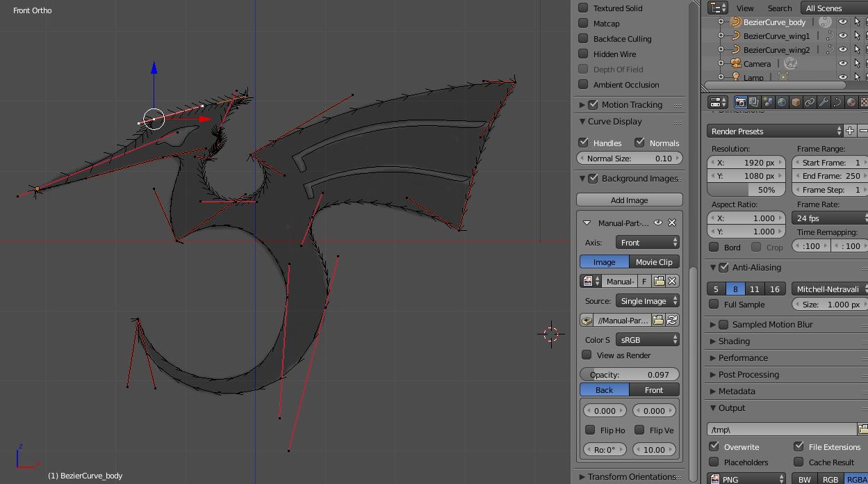Open the outliner View menu
The image size is (868, 484).
point(744,8)
